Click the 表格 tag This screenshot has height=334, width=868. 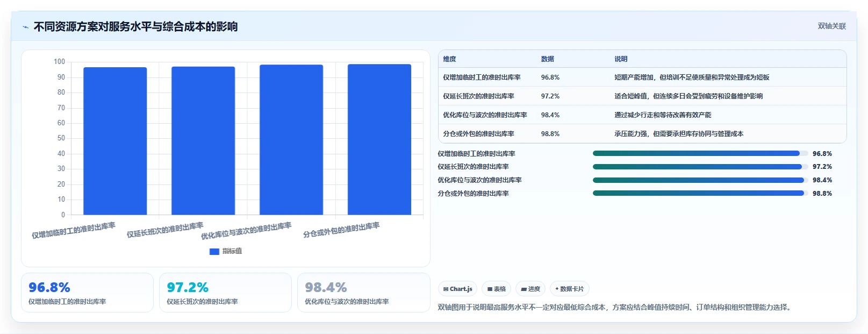click(x=496, y=289)
